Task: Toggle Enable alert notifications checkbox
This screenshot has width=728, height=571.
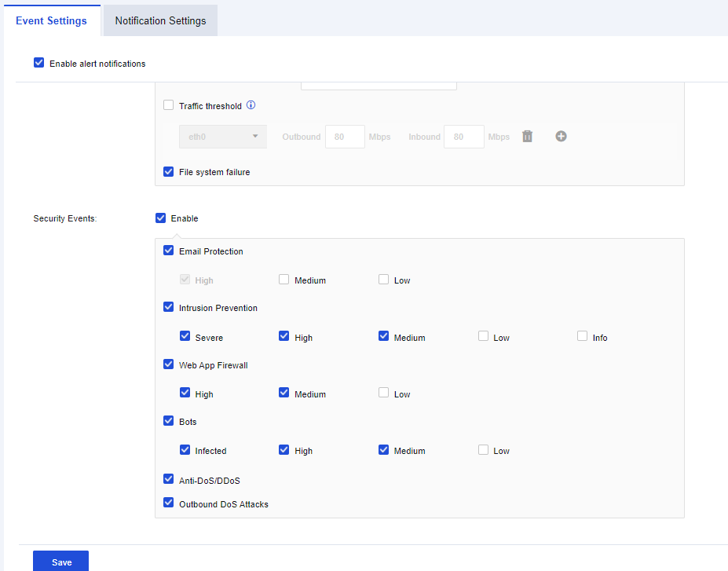Action: (39, 63)
